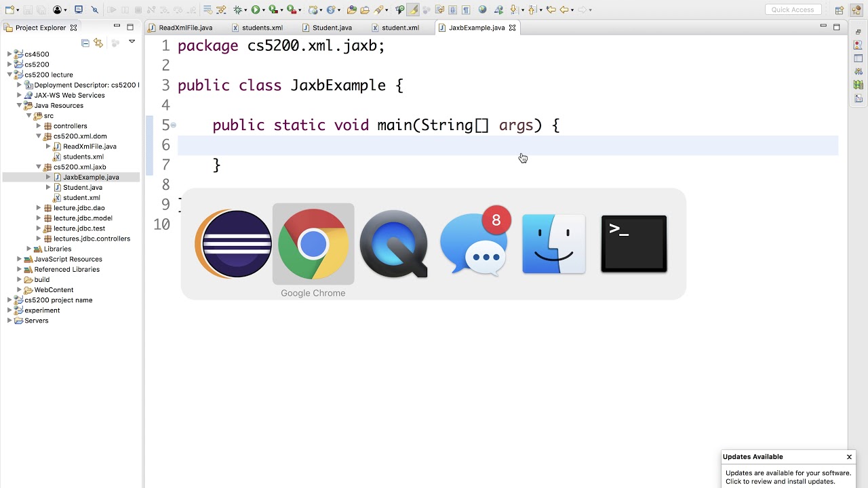868x488 pixels.
Task: Collapse the Java Resources node
Action: point(19,105)
